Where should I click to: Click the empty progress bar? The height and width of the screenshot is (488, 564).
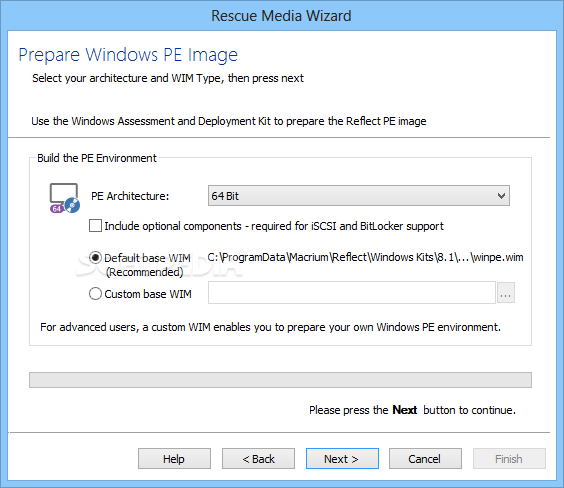click(x=280, y=380)
